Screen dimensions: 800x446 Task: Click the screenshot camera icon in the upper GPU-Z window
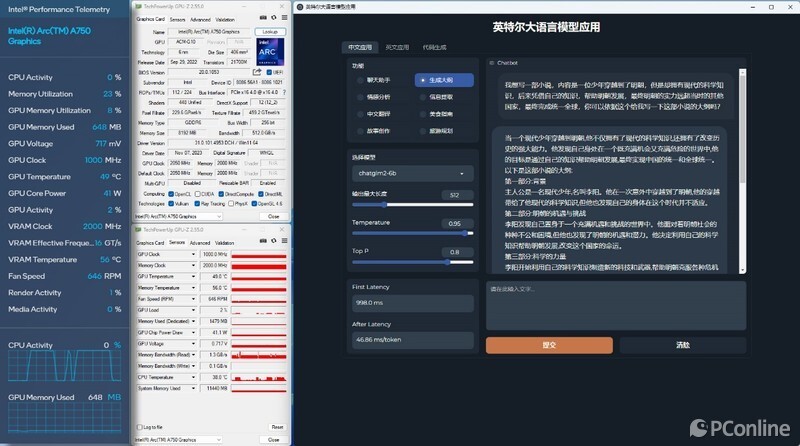(263, 18)
